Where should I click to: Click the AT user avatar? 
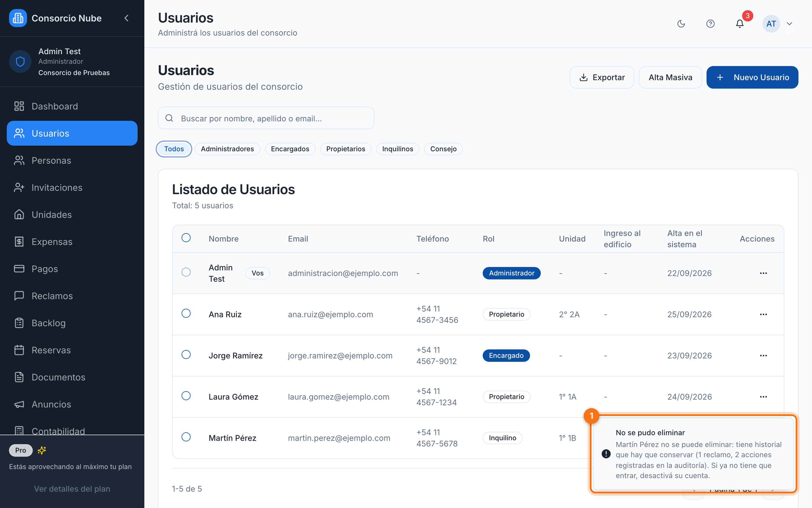click(x=771, y=24)
